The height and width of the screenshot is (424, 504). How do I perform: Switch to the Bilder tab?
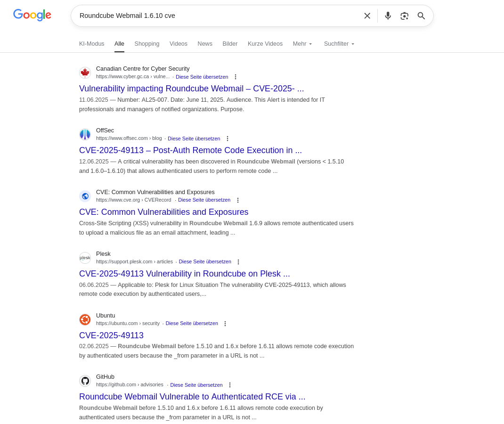230,44
